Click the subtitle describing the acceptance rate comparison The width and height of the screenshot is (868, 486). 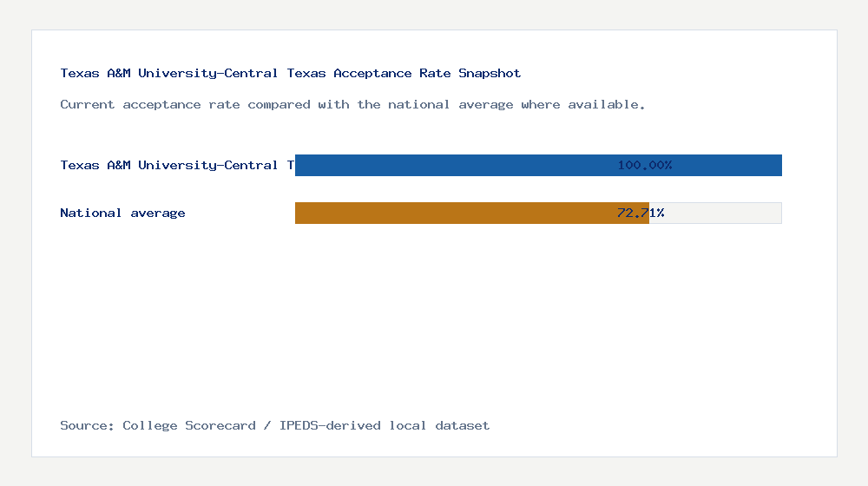pos(352,104)
